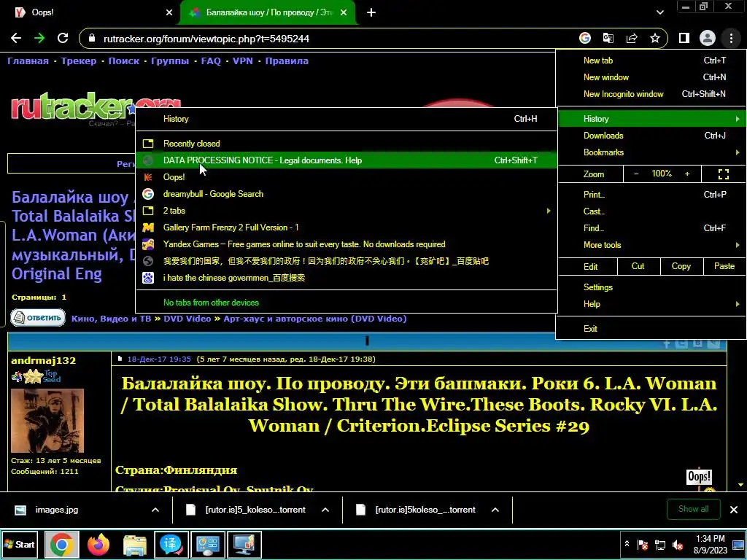The image size is (747, 560).
Task: Click Paste in the Edit row
Action: pyautogui.click(x=724, y=266)
